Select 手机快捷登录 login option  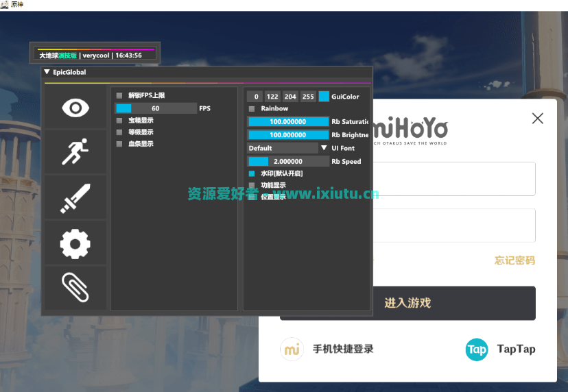pos(343,349)
